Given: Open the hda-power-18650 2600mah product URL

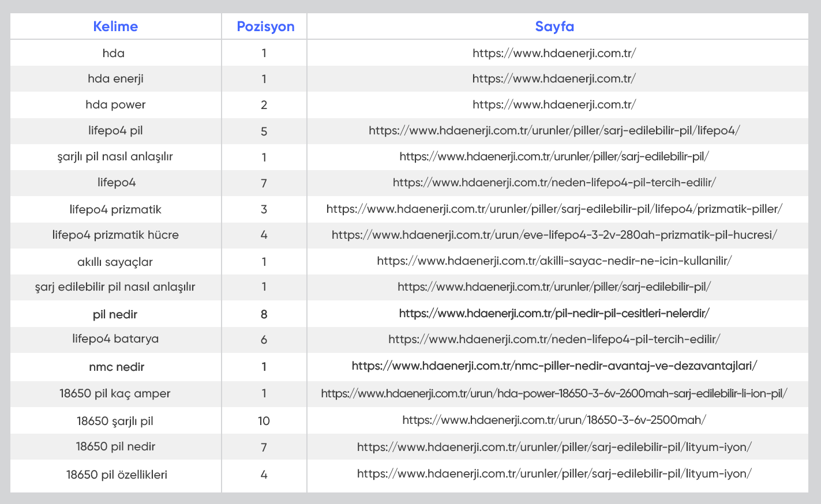Looking at the screenshot, I should [554, 393].
